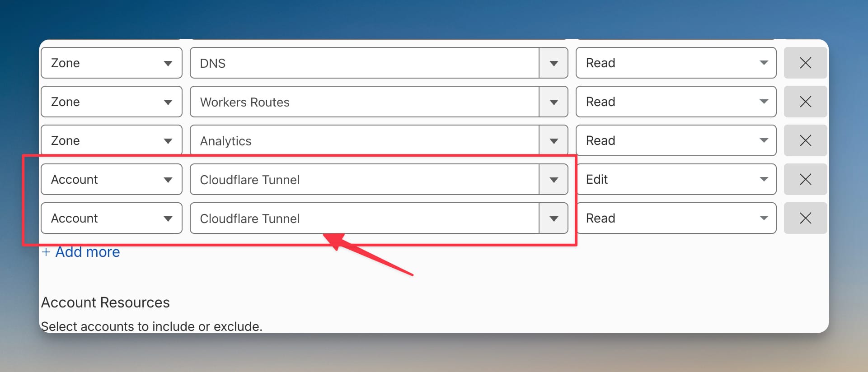Remove the Analytics permission row
The image size is (868, 372).
click(x=805, y=140)
